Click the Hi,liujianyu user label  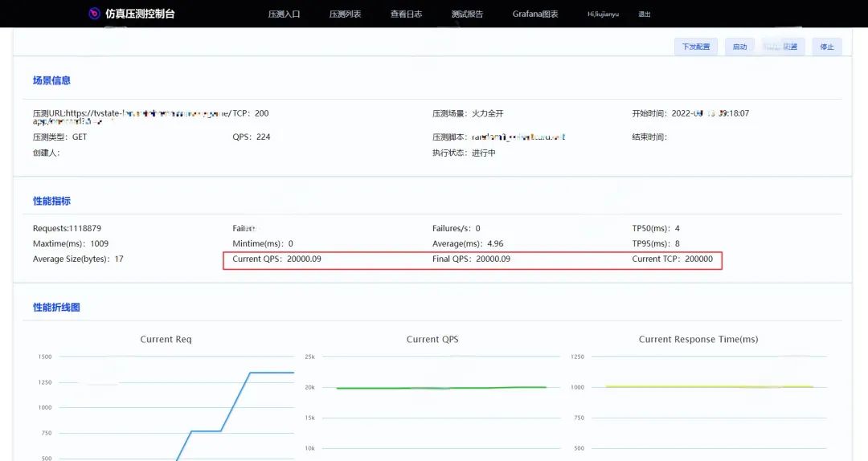pyautogui.click(x=603, y=14)
